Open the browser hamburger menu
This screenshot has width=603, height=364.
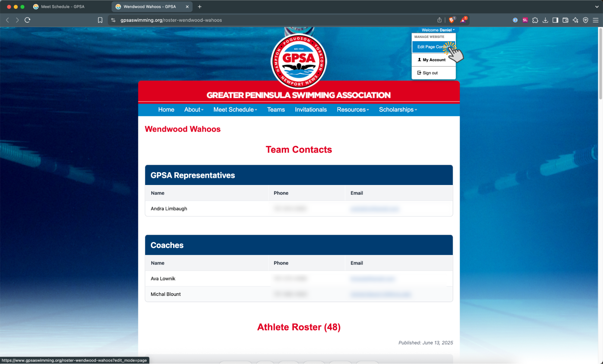595,20
